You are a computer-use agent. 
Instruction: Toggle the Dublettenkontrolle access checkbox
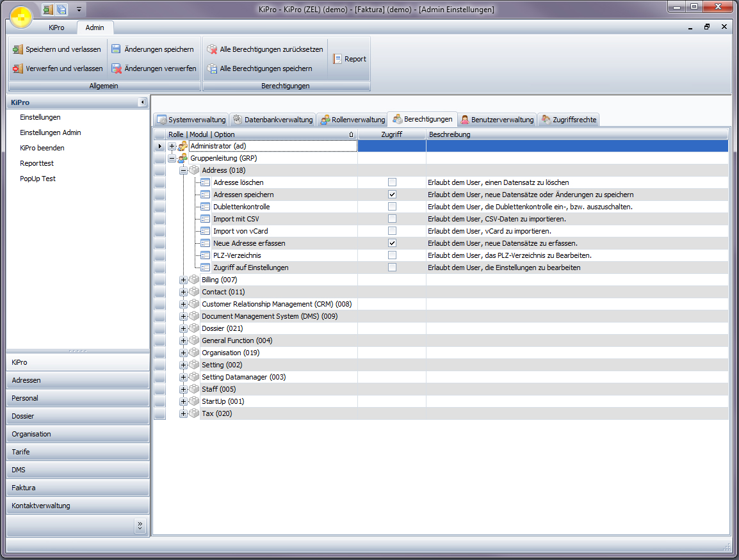pyautogui.click(x=392, y=207)
